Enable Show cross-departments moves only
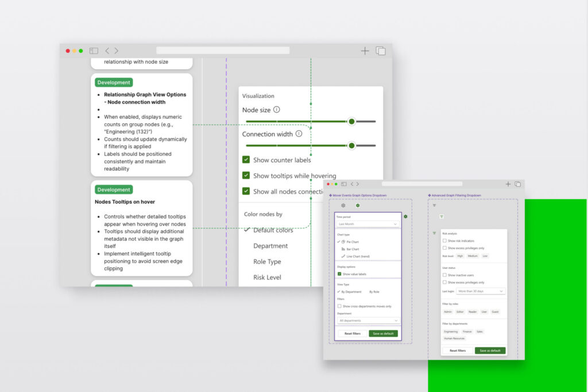588x392 pixels. click(339, 306)
